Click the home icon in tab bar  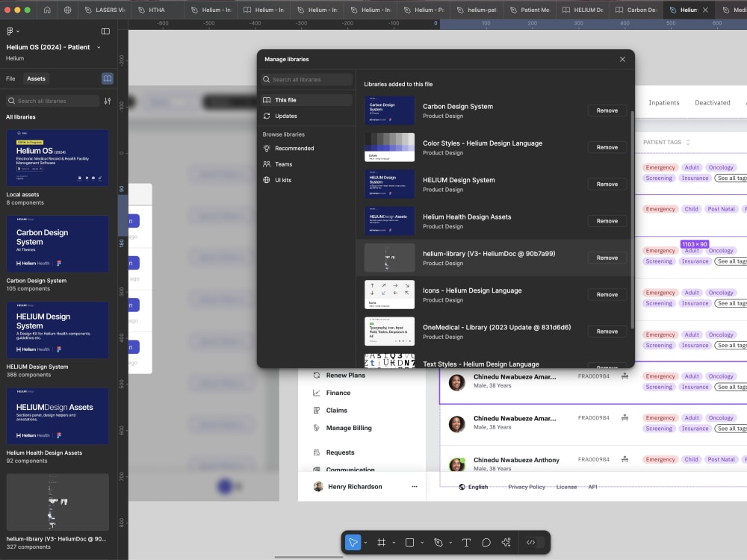click(47, 10)
